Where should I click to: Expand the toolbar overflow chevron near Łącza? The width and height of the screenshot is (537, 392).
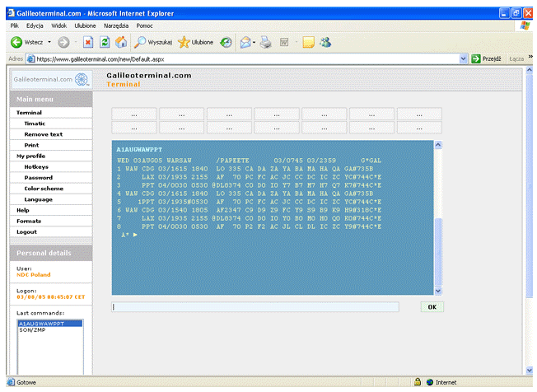530,57
